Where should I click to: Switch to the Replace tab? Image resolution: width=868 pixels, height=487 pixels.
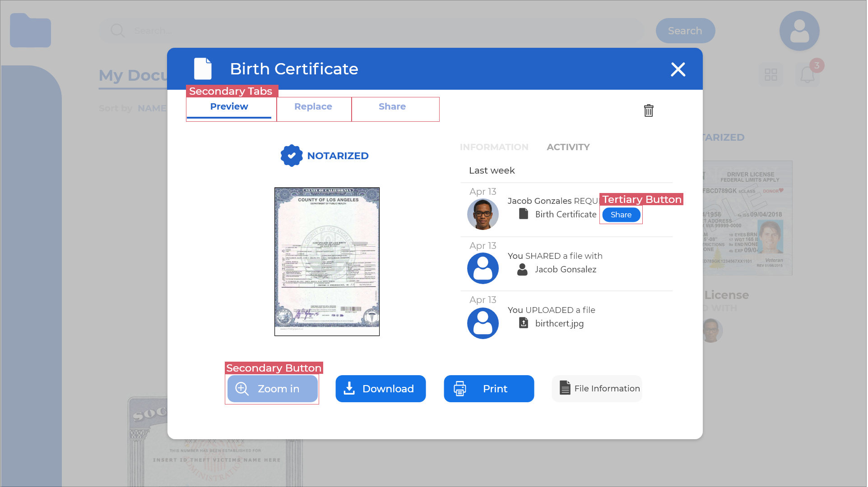(313, 107)
